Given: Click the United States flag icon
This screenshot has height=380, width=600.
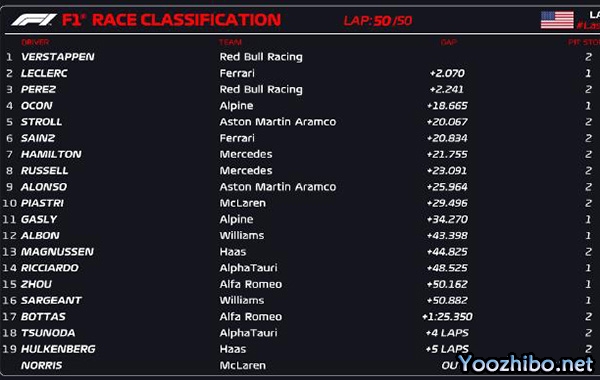Looking at the screenshot, I should (x=557, y=20).
